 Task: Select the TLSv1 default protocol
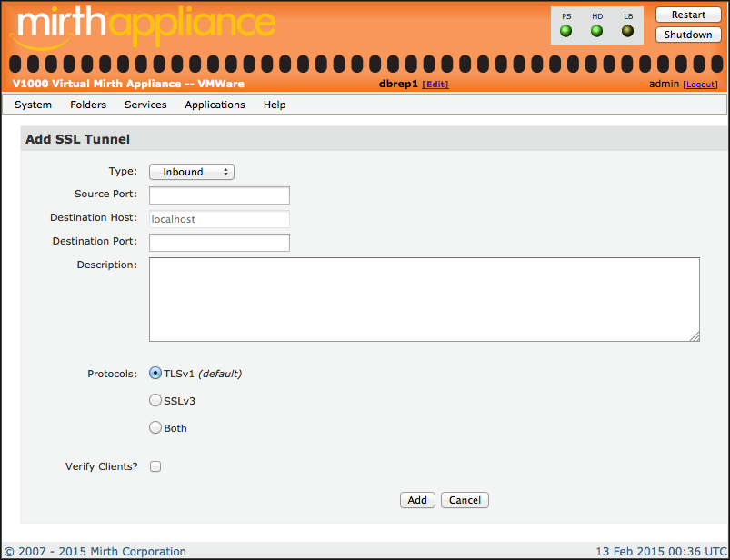point(155,374)
